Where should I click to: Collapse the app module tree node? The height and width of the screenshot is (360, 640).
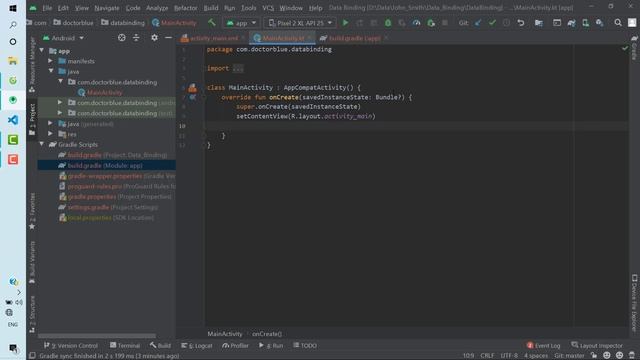(42, 51)
